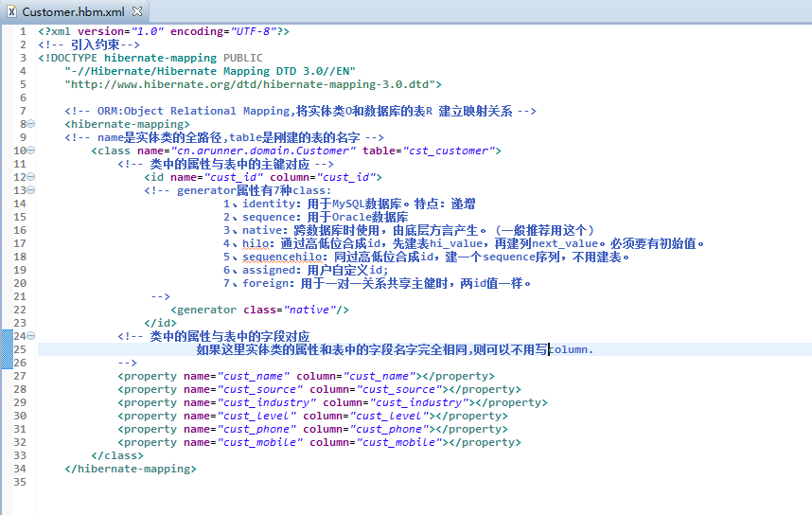The width and height of the screenshot is (812, 515).
Task: Click the ORM:Object Relational Mapping comment
Action: 300,111
